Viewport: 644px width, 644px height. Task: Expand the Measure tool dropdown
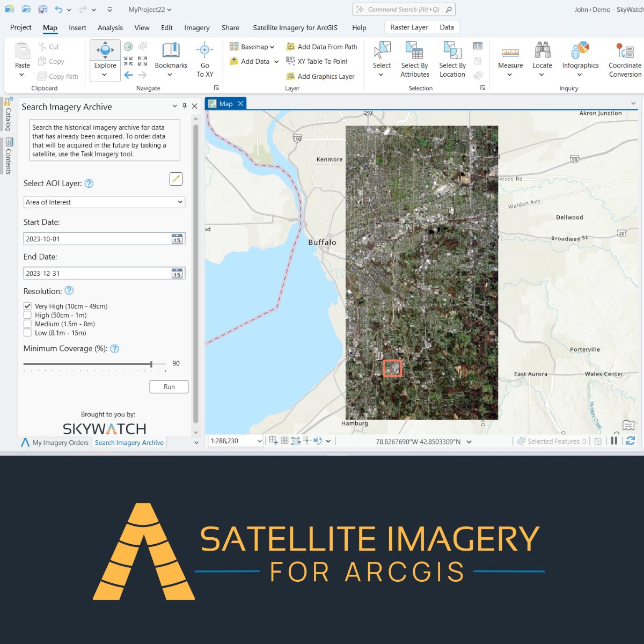(510, 75)
